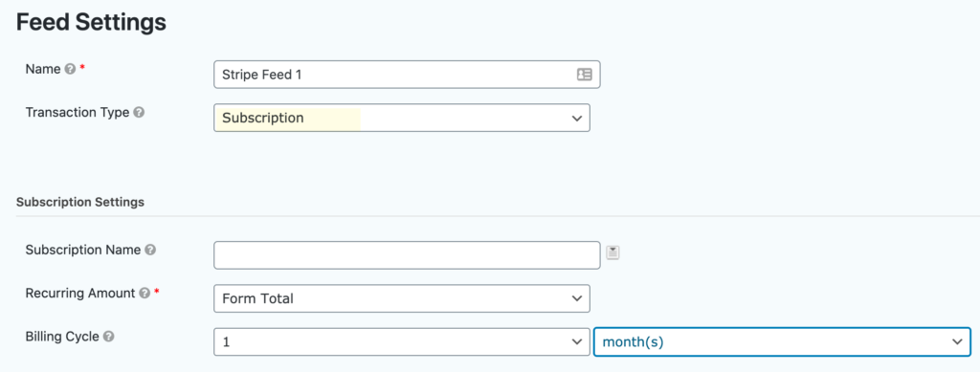The image size is (980, 372).
Task: Open the month(s) billing unit dropdown
Action: (782, 342)
